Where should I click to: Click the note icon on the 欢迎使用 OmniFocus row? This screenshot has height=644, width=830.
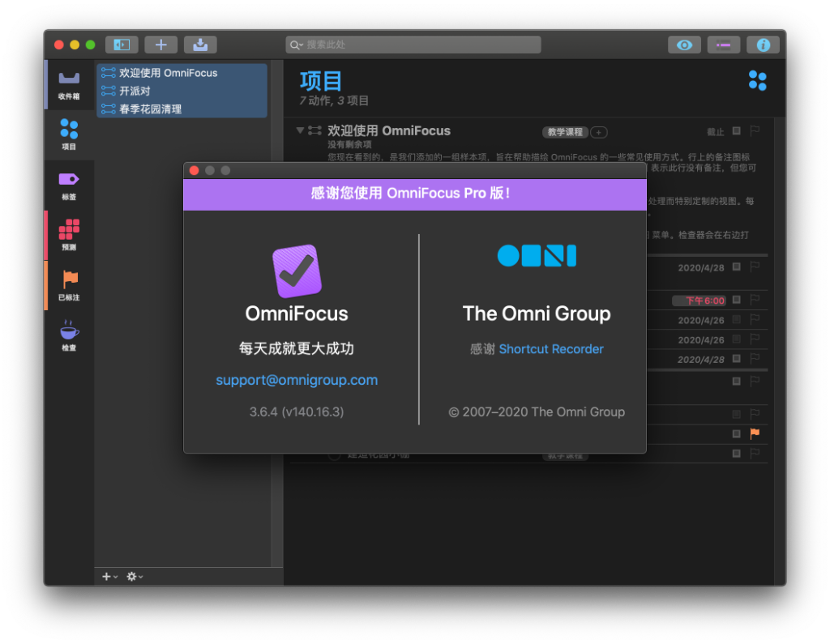click(x=736, y=130)
